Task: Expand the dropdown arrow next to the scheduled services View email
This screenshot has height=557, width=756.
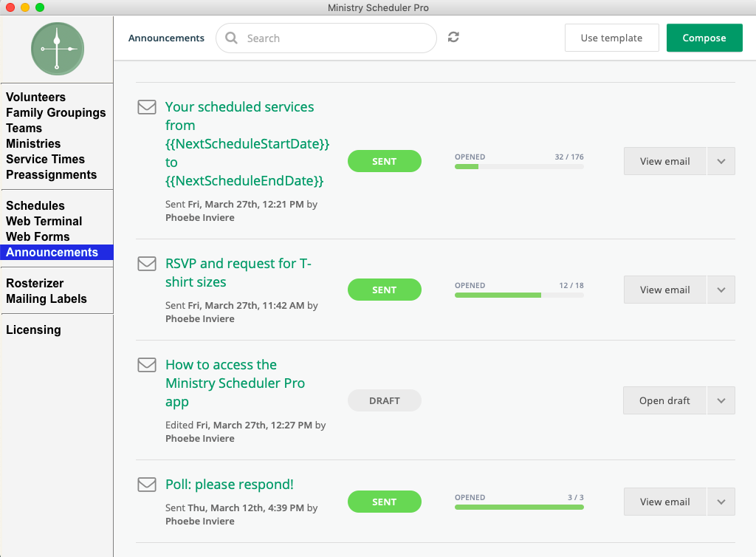Action: pos(721,161)
